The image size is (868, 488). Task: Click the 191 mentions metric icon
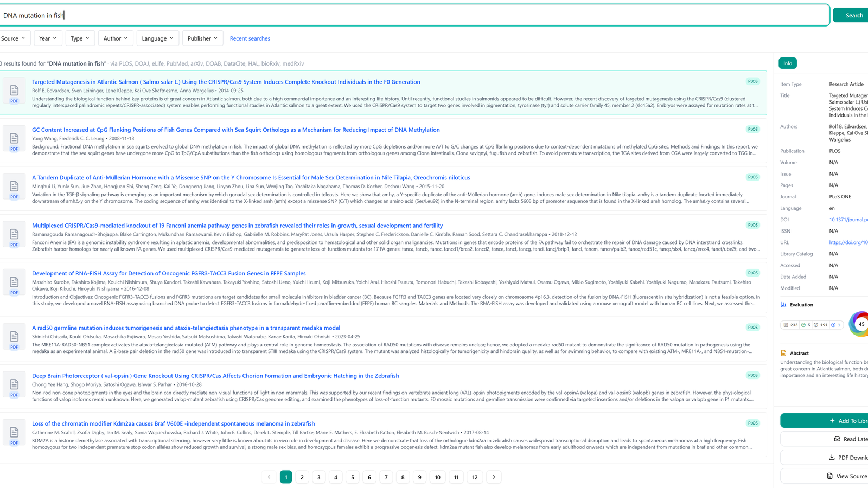click(x=816, y=325)
